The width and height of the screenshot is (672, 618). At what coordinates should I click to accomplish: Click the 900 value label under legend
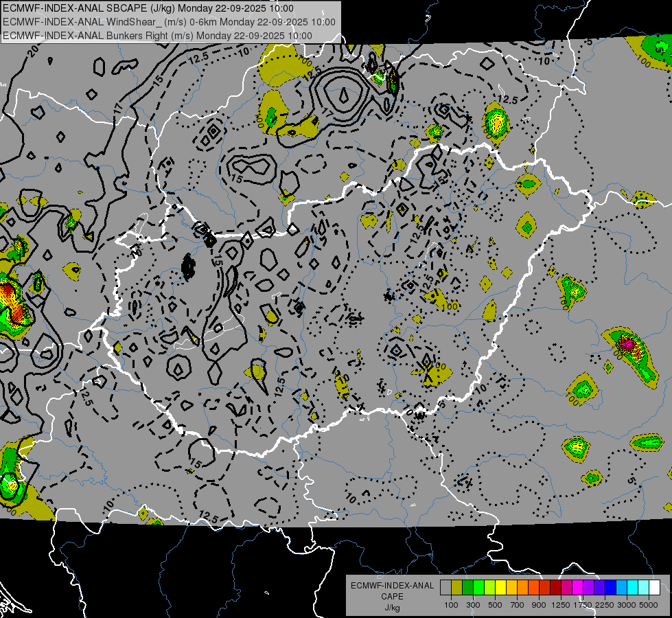(x=539, y=604)
